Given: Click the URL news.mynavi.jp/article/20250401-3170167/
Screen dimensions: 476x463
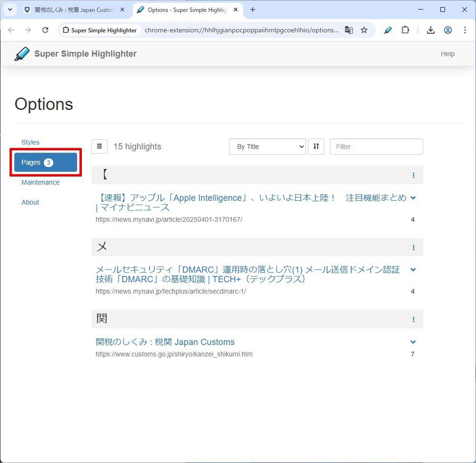Looking at the screenshot, I should [169, 219].
